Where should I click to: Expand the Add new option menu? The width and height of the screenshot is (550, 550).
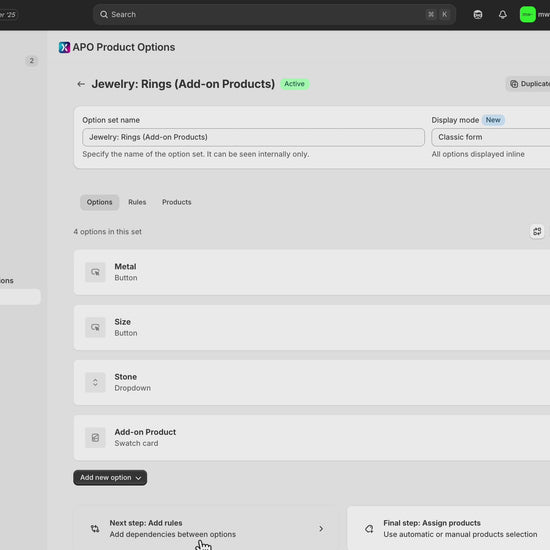coord(110,478)
